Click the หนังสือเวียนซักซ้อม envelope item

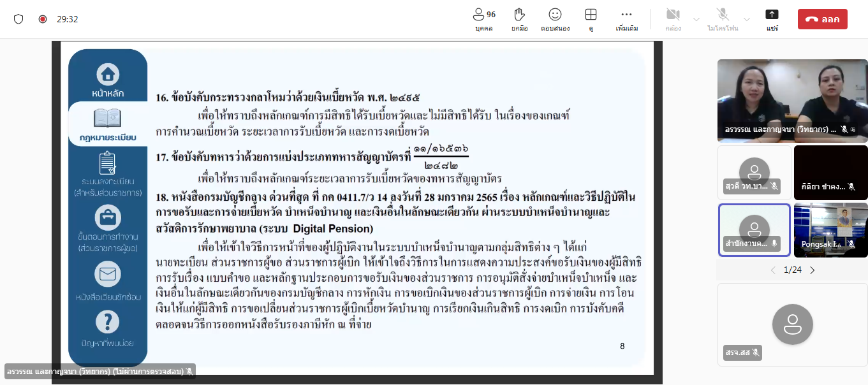(x=108, y=282)
